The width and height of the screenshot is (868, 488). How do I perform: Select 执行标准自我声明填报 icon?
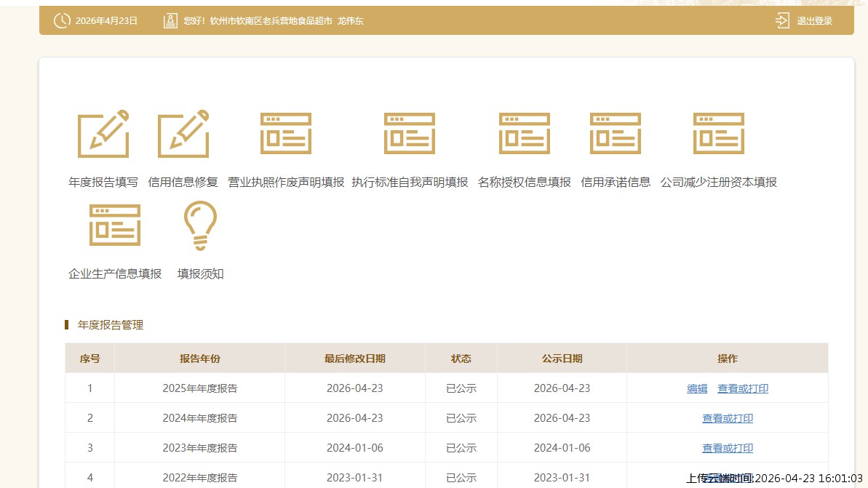pyautogui.click(x=410, y=134)
